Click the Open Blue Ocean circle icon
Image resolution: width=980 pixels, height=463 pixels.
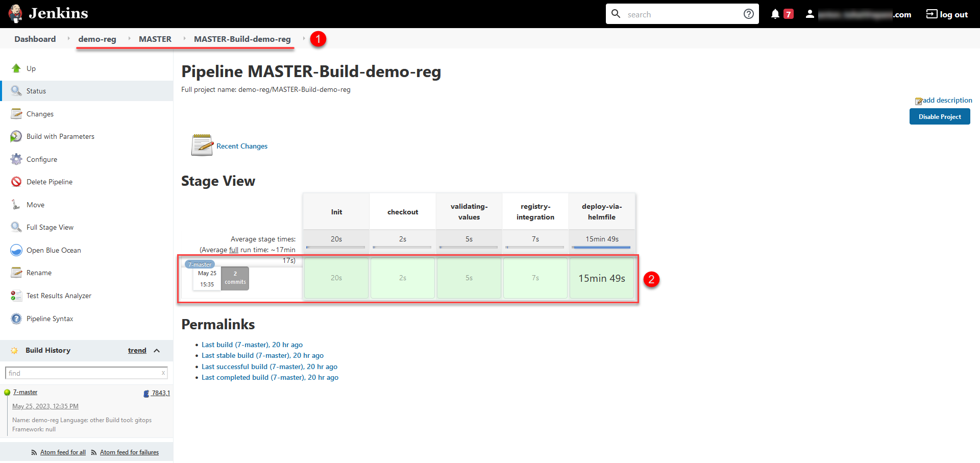16,250
